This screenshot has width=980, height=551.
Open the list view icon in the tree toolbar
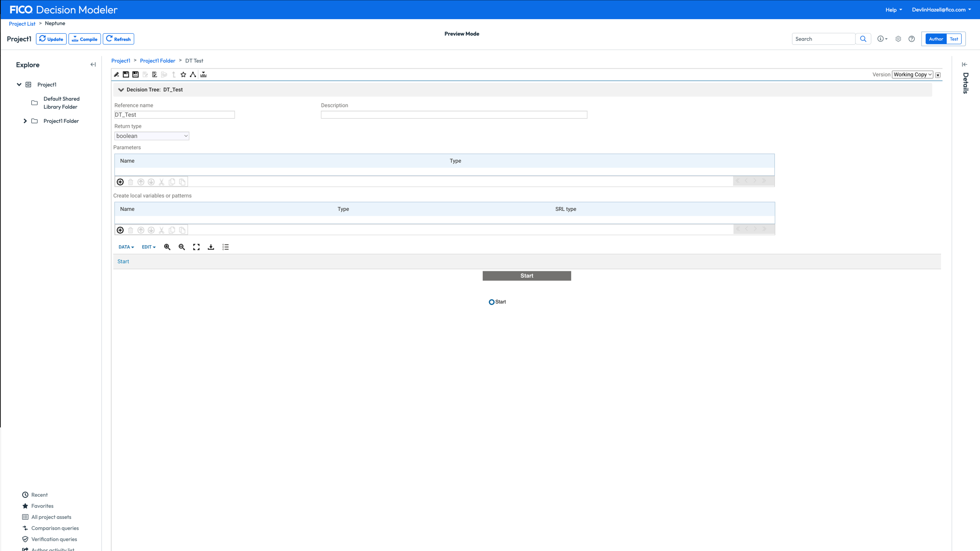click(x=225, y=247)
